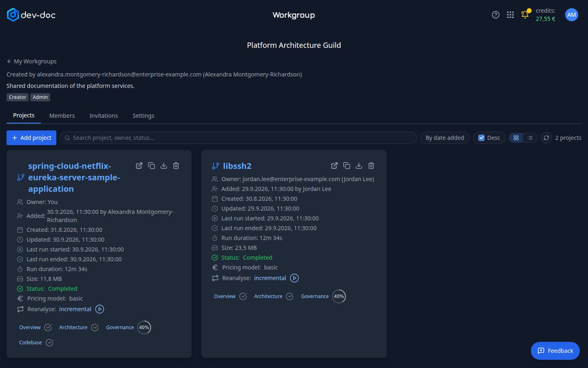588x368 pixels.
Task: Change libssh2 incremental reanalyse mode
Action: point(270,278)
